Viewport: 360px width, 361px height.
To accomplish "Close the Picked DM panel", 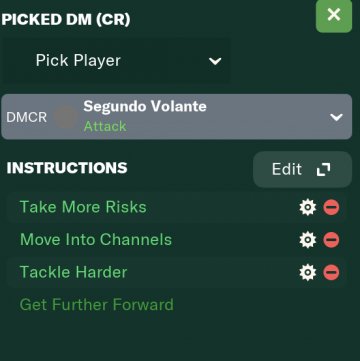I will pyautogui.click(x=334, y=15).
